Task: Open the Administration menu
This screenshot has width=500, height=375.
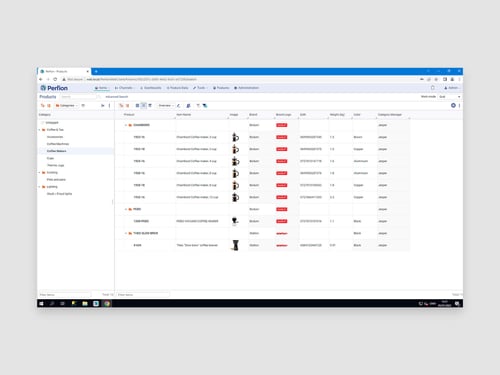Action: tap(247, 88)
